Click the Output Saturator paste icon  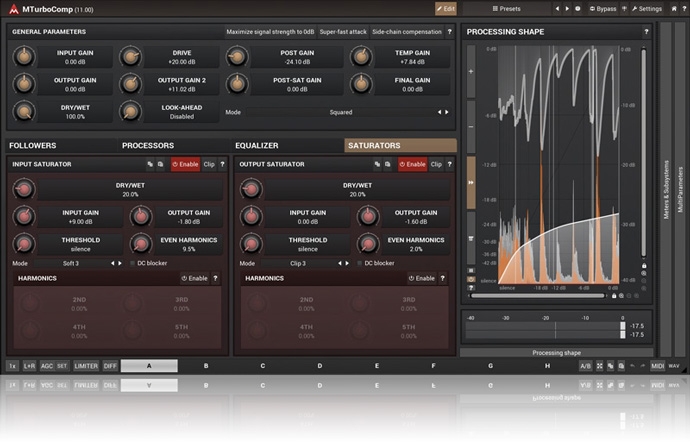(x=388, y=164)
